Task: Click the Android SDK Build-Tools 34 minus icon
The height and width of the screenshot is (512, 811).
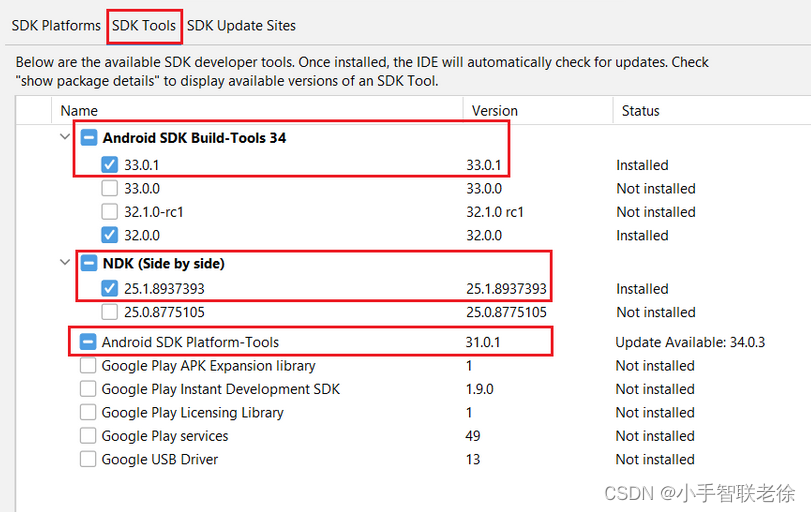Action: (x=89, y=138)
